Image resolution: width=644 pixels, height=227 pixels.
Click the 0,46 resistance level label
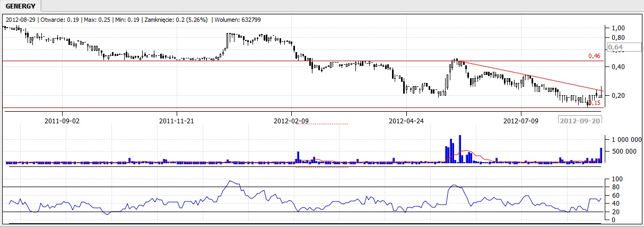pyautogui.click(x=594, y=56)
